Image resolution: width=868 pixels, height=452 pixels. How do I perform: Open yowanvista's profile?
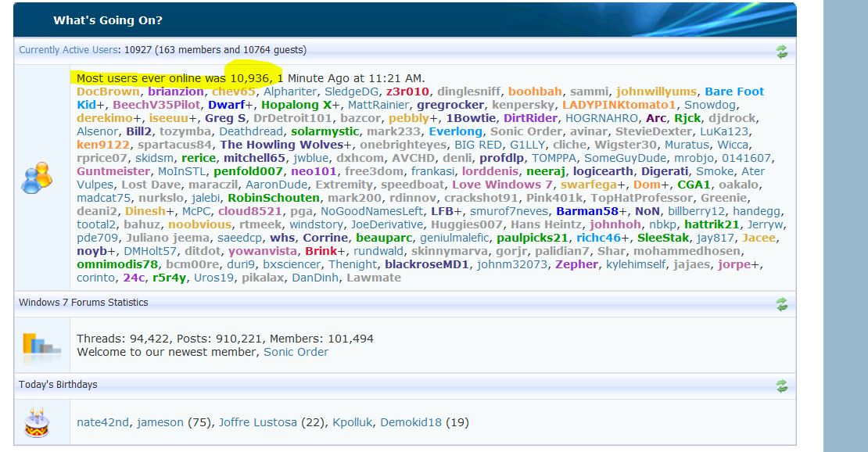(263, 251)
